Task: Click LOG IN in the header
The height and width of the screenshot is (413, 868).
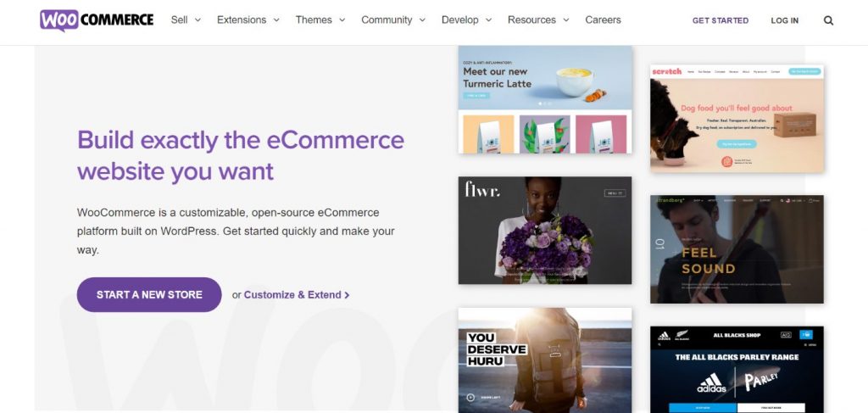Action: pos(784,20)
